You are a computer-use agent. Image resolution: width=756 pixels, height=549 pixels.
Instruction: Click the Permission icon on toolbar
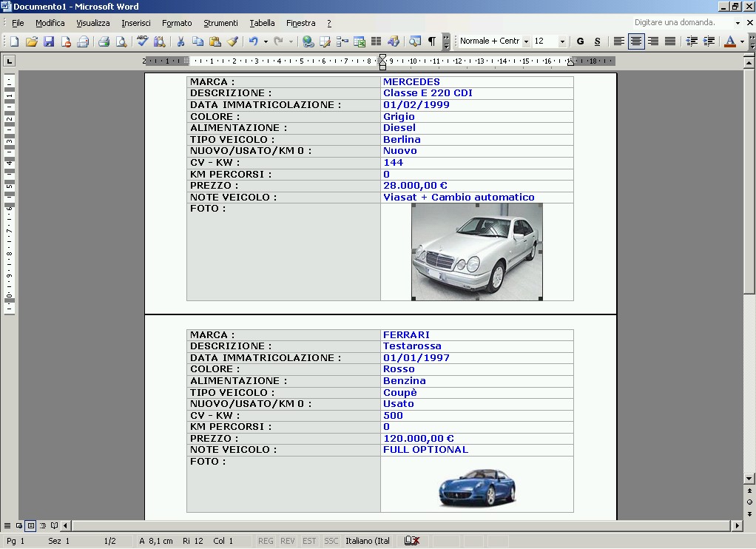(x=66, y=41)
